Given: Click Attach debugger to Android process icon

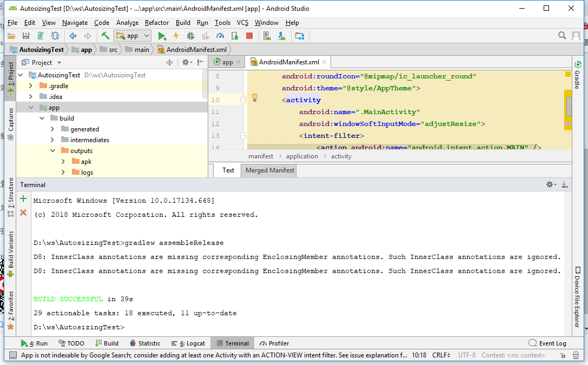Looking at the screenshot, I should coord(235,36).
